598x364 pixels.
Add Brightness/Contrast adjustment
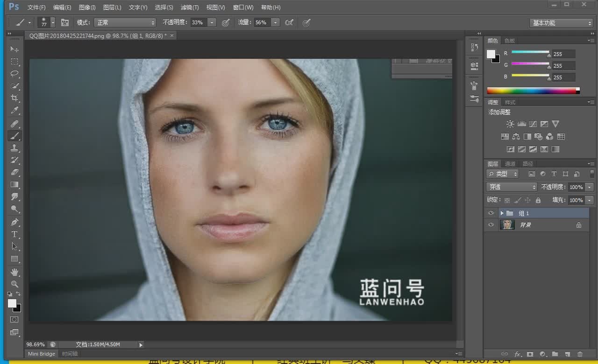[510, 124]
